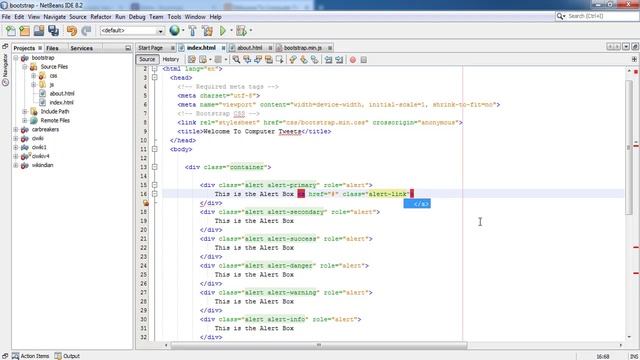Screen dimensions: 640x360
Task: Click the Clean and Build Project icon
Action: (x=207, y=31)
